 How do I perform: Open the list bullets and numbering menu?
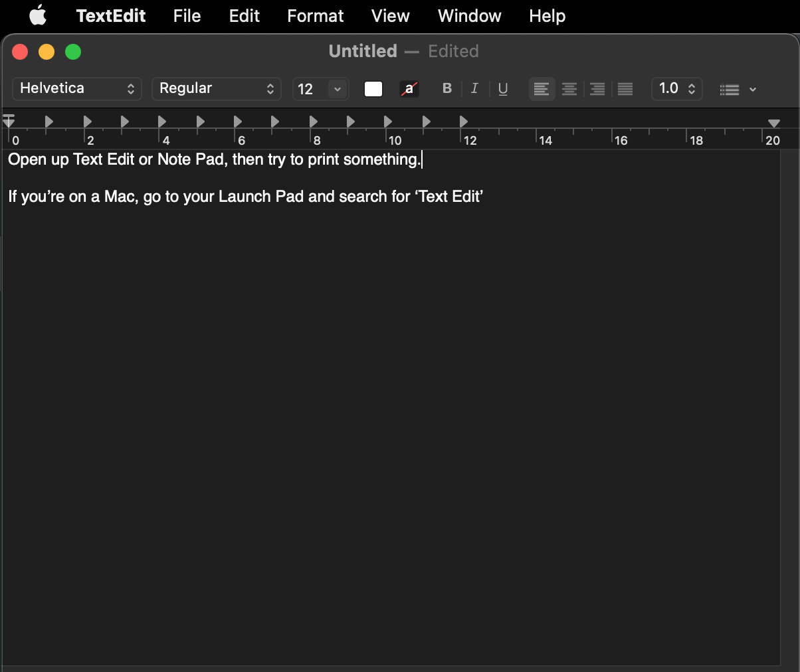tap(730, 89)
